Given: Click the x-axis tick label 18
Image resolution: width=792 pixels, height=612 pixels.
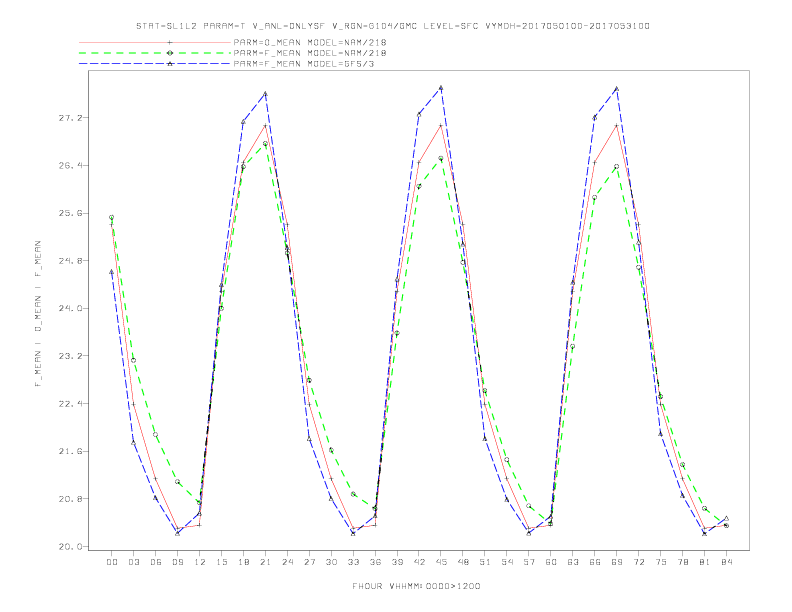Looking at the screenshot, I should pos(243,562).
